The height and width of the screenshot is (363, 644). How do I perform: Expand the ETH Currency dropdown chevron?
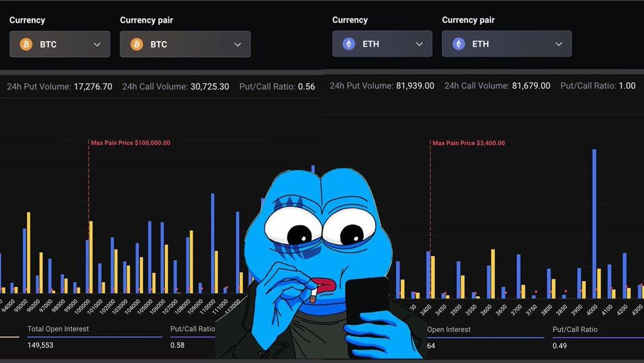[x=419, y=44]
